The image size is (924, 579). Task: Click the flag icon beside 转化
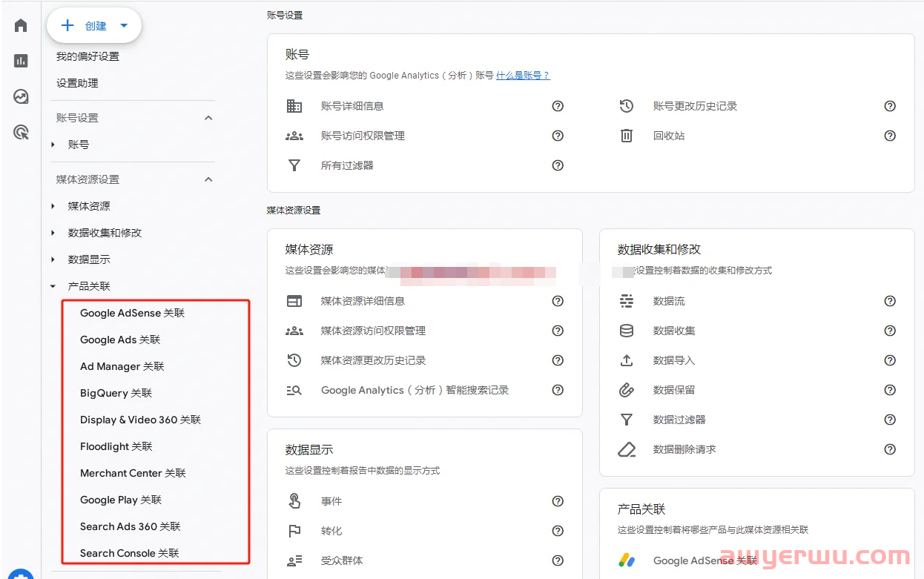point(294,531)
